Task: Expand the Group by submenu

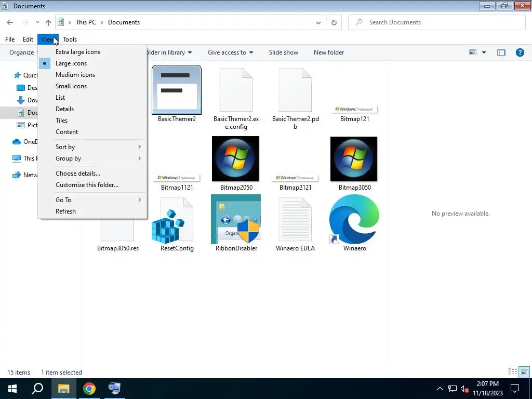Action: [92, 158]
